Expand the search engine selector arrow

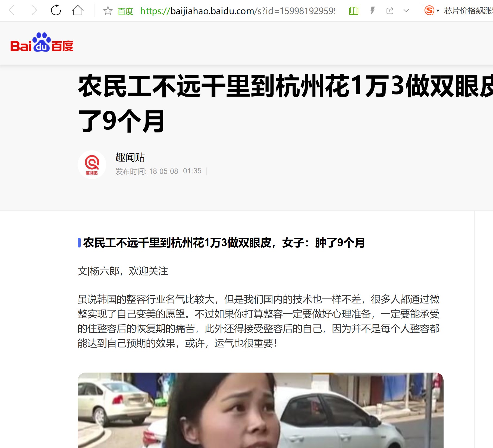(x=438, y=11)
